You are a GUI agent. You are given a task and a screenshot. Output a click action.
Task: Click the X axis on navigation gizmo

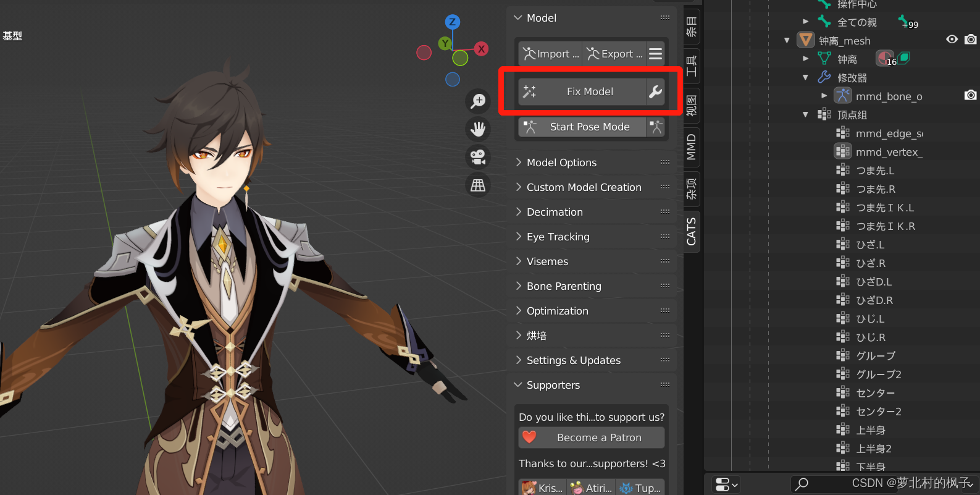[x=482, y=49]
